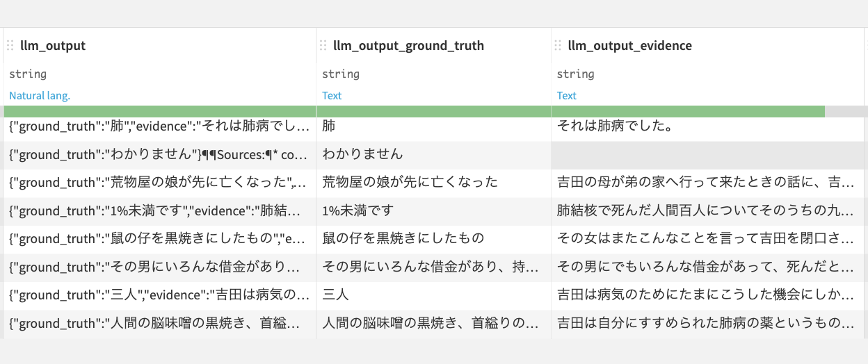
Task: Click green validity bar of llm_output
Action: tap(159, 111)
